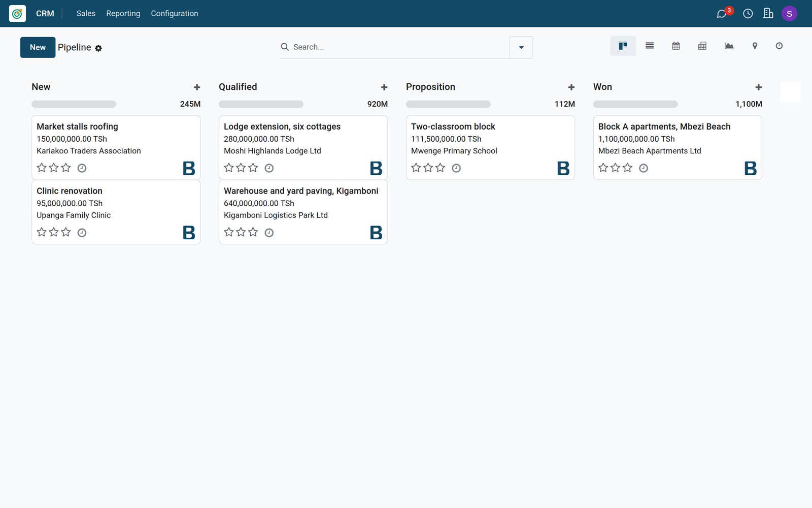The image size is (812, 508).
Task: Switch to List view
Action: (650, 46)
